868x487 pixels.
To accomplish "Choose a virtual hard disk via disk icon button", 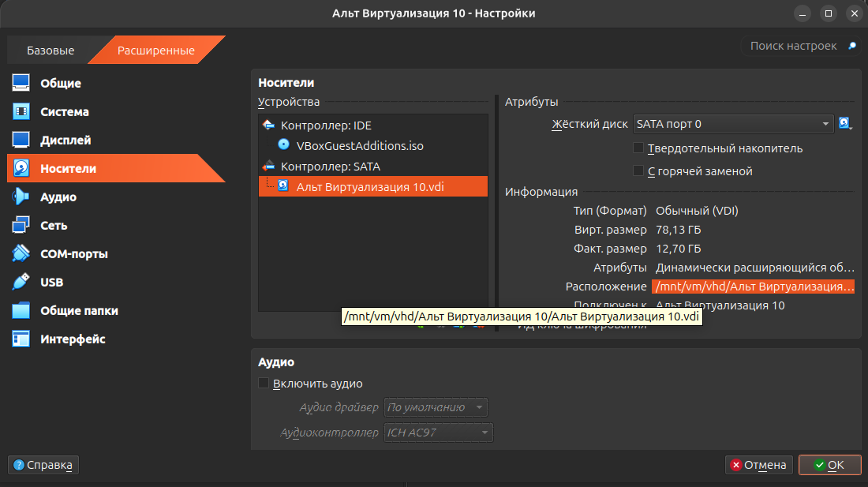I will 845,123.
